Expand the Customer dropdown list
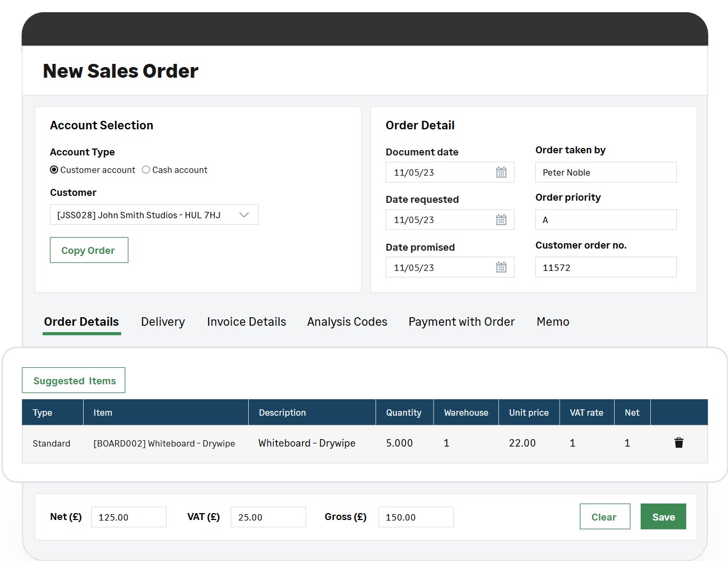728x561 pixels. 244,215
